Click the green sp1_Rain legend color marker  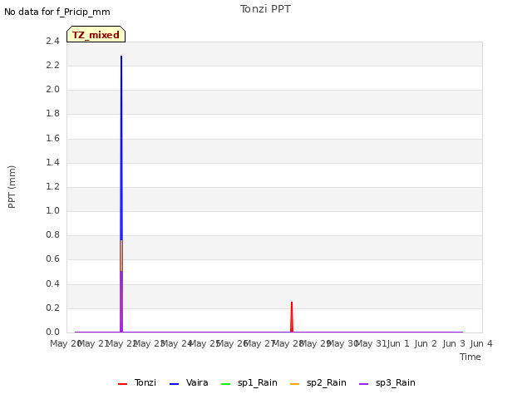click(x=225, y=384)
